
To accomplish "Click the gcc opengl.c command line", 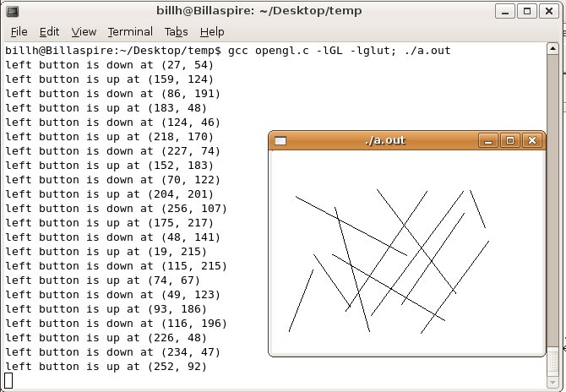I will 338,51.
